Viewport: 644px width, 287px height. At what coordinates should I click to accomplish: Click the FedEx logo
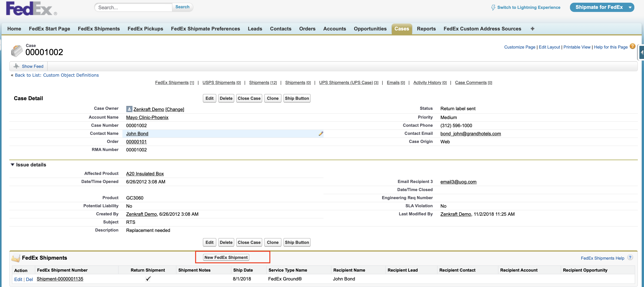(31, 8)
